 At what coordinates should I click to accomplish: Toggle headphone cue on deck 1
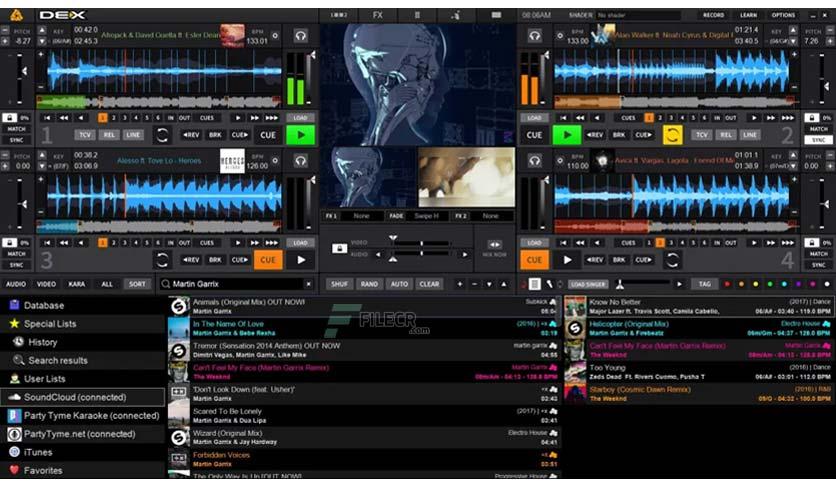(x=301, y=36)
